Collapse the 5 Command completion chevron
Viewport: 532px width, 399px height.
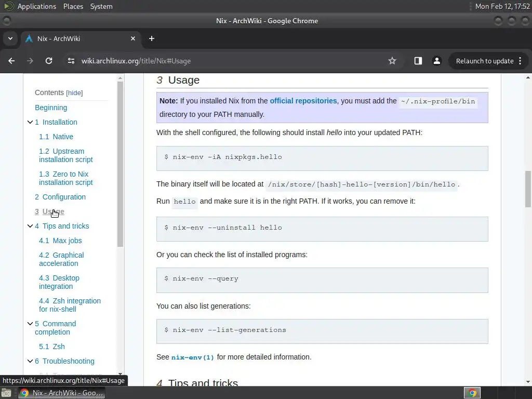pyautogui.click(x=30, y=324)
